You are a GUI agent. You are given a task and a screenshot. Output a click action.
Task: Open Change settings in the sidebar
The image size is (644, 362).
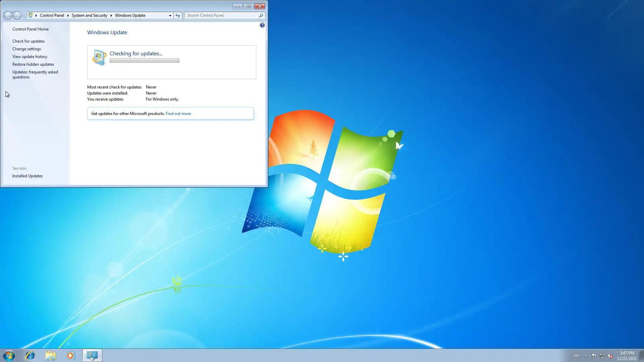click(x=26, y=49)
